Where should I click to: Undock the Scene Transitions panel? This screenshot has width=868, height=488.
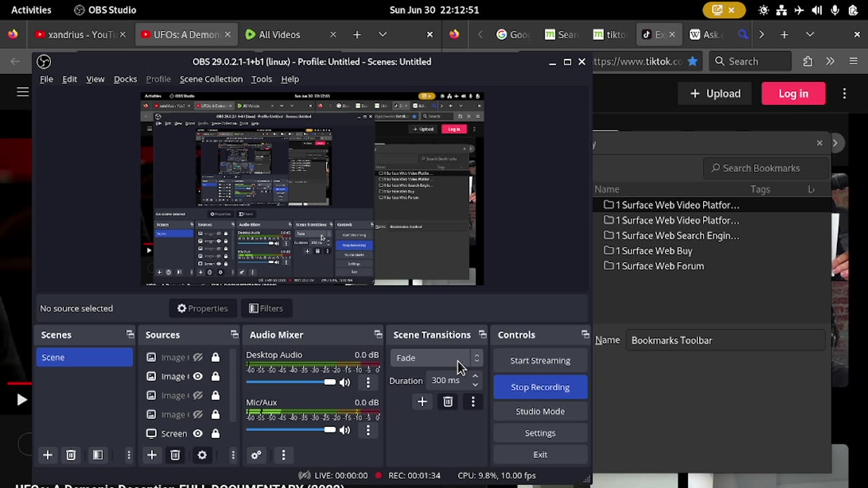(483, 335)
